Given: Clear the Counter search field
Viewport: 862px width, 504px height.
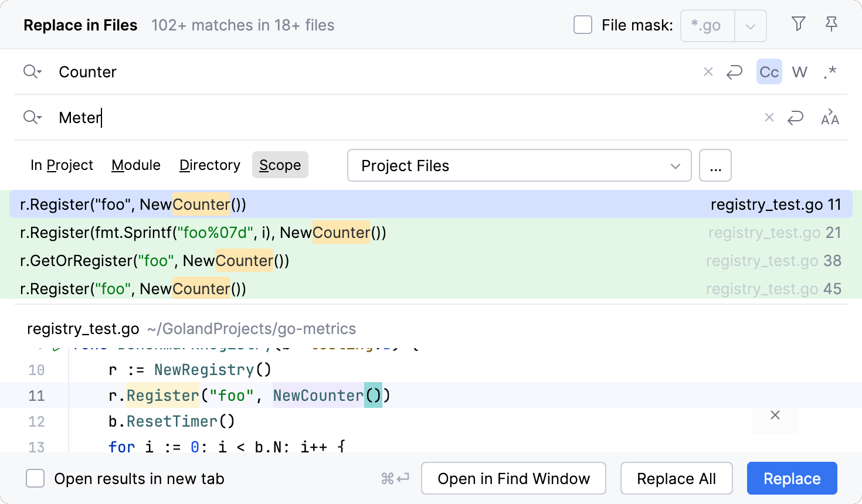Looking at the screenshot, I should tap(708, 71).
